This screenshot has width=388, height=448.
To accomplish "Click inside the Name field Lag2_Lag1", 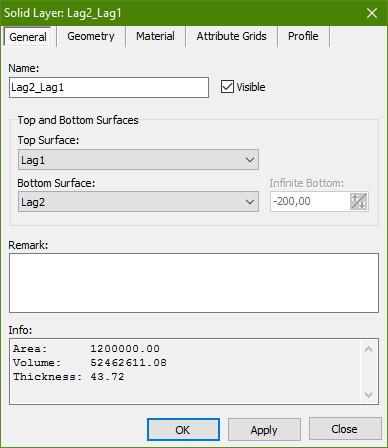I will tap(109, 87).
